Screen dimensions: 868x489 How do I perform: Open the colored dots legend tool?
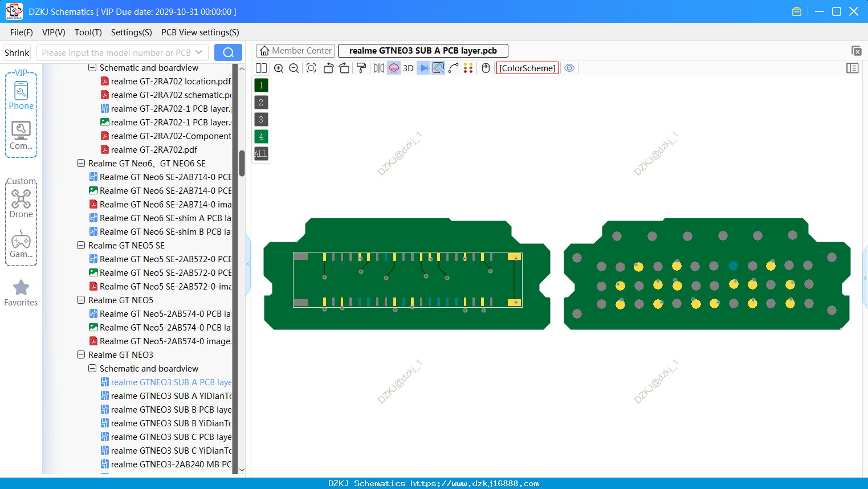click(x=468, y=68)
